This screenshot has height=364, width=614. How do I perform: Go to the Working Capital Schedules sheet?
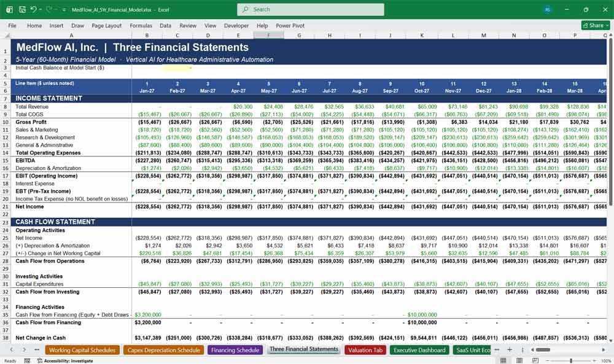click(x=82, y=350)
